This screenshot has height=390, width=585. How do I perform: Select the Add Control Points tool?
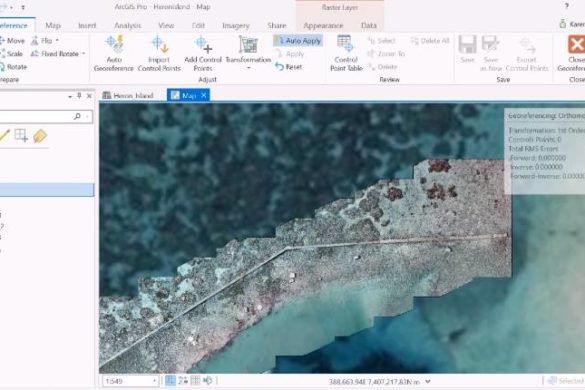tap(203, 53)
